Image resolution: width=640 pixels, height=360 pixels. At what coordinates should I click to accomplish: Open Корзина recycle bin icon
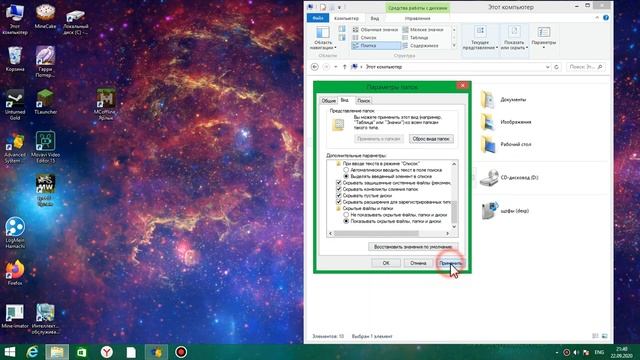[15, 59]
